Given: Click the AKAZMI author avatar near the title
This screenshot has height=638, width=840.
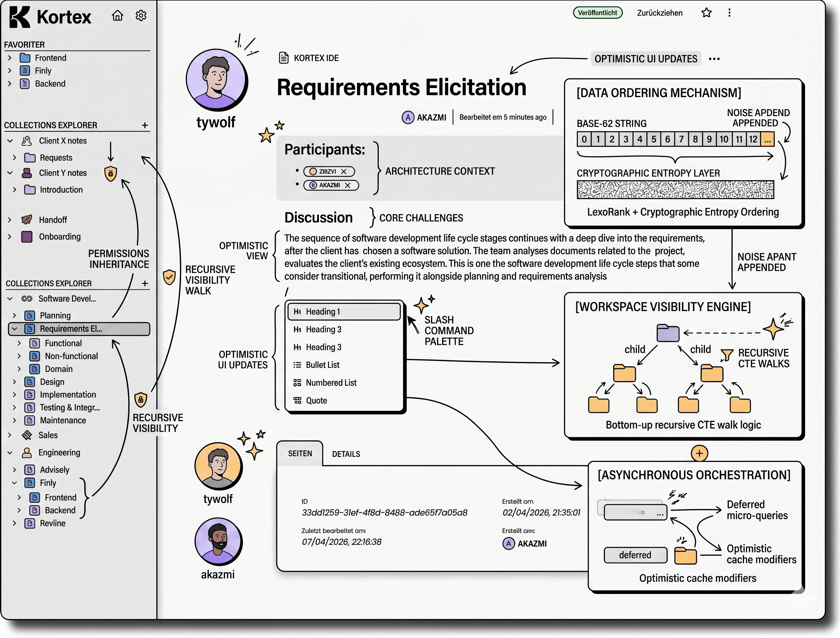Looking at the screenshot, I should coord(408,117).
